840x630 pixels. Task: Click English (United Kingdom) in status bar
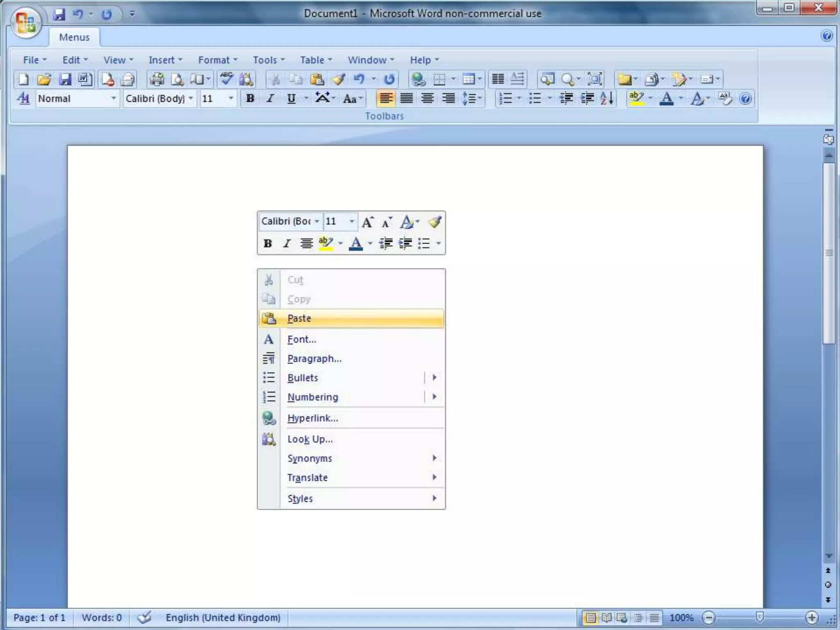click(223, 618)
